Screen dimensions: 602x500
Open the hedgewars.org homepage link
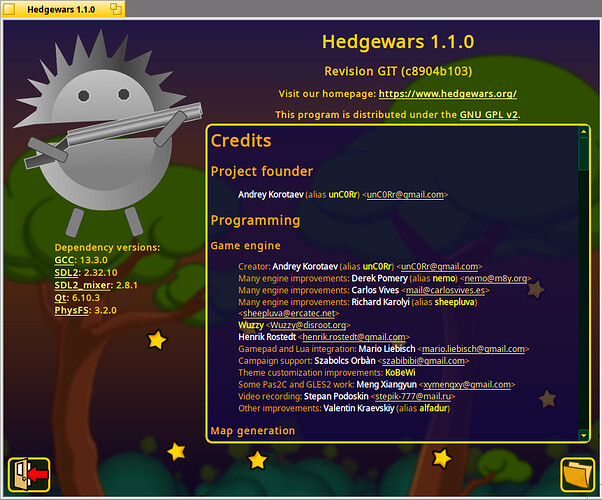(448, 94)
